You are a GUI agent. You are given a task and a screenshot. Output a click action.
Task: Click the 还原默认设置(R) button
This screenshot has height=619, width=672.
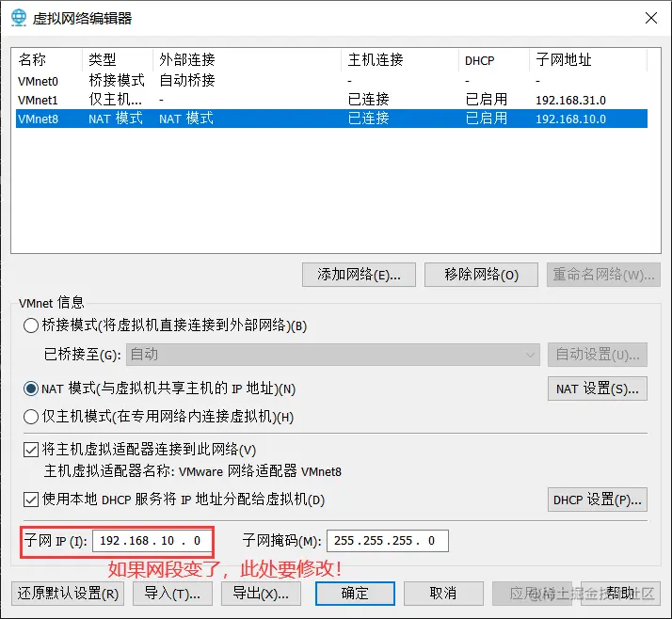tap(68, 594)
